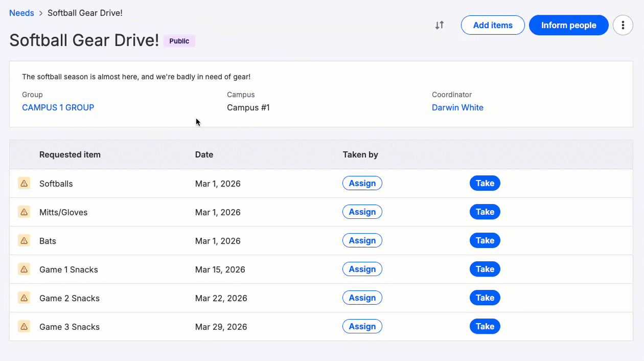Go back to Needs via breadcrumb

tap(21, 13)
